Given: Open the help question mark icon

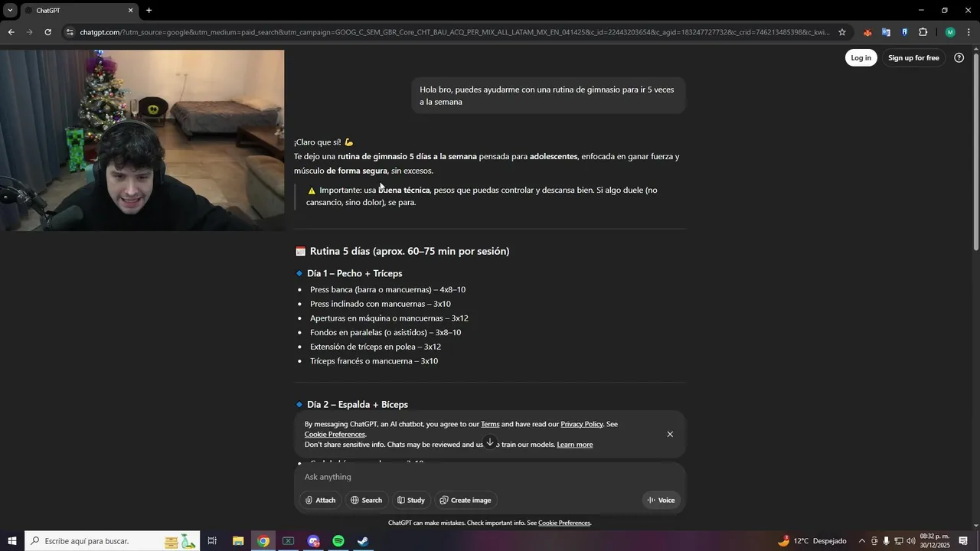Looking at the screenshot, I should tap(959, 58).
